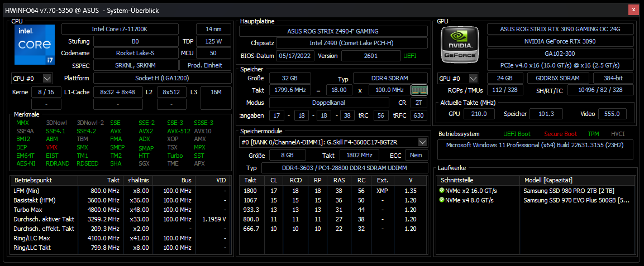The height and width of the screenshot is (266, 644).
Task: Click the ASUS ROG STRIX Z490-F GAMING field
Action: coord(333,31)
